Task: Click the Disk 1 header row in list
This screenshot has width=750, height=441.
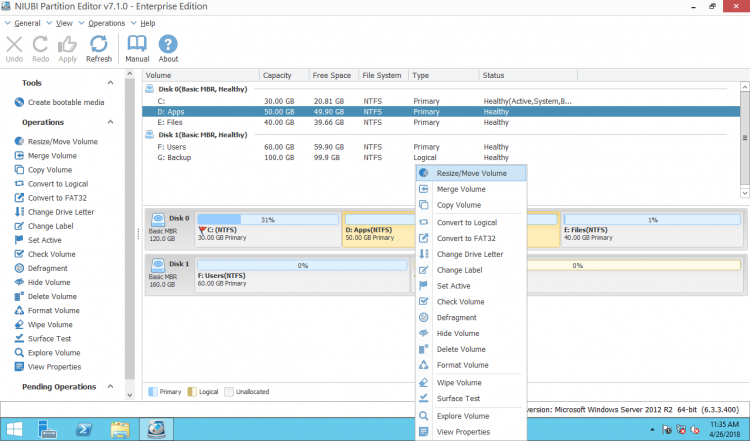Action: click(436, 135)
